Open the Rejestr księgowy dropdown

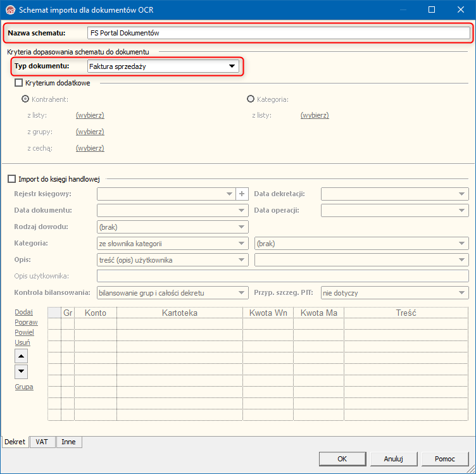[x=166, y=194]
